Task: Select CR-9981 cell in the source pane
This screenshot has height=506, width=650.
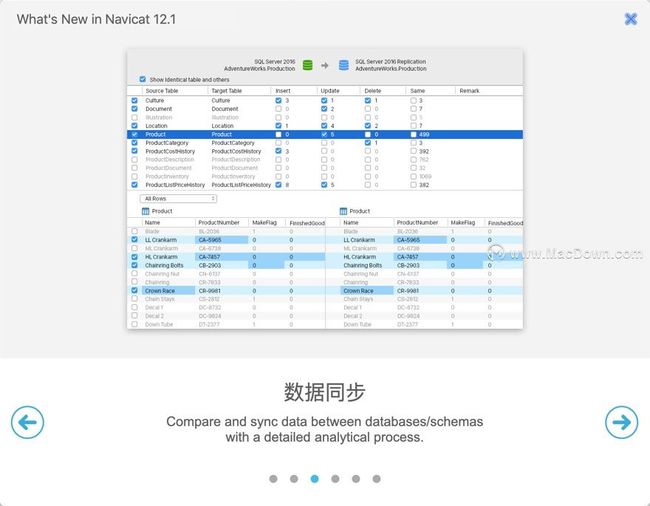Action: click(x=221, y=291)
